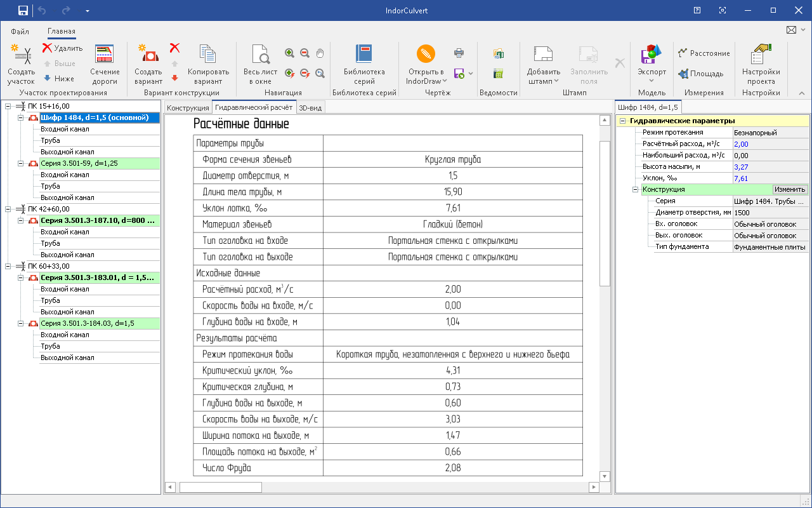The width and height of the screenshot is (812, 508).
Task: Click the fast zoom in lightning icon
Action: tap(289, 74)
